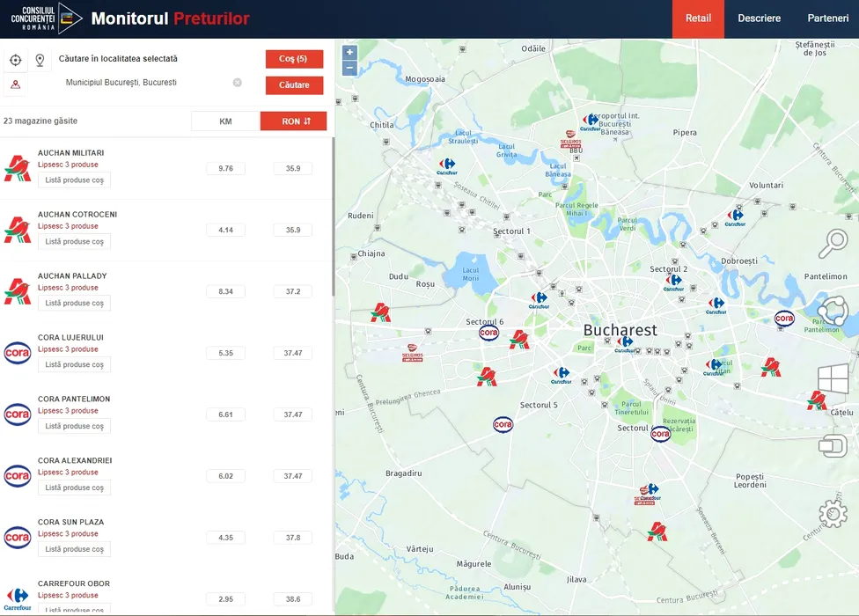The height and width of the screenshot is (616, 859).
Task: Expand Cora Lujerului basket product list
Action: 74,364
